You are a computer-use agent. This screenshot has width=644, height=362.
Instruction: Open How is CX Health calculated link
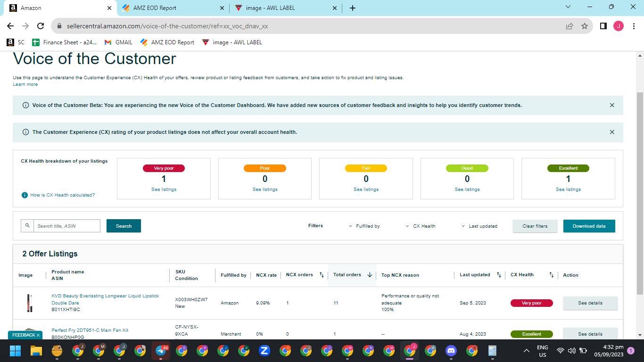[x=63, y=195]
